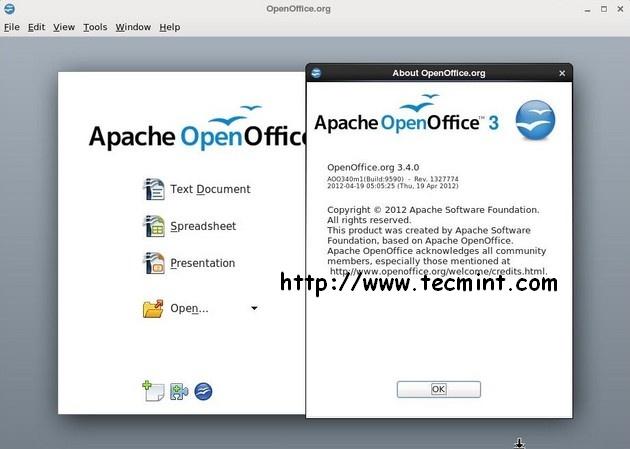Expand the Open recent documents dropdown arrow

254,308
